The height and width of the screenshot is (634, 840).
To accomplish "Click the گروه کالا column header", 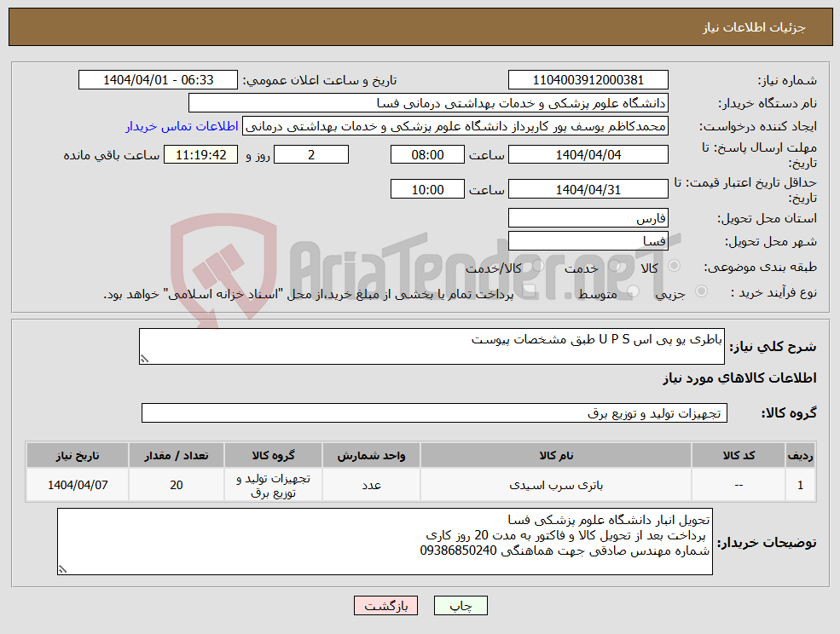I will [273, 456].
